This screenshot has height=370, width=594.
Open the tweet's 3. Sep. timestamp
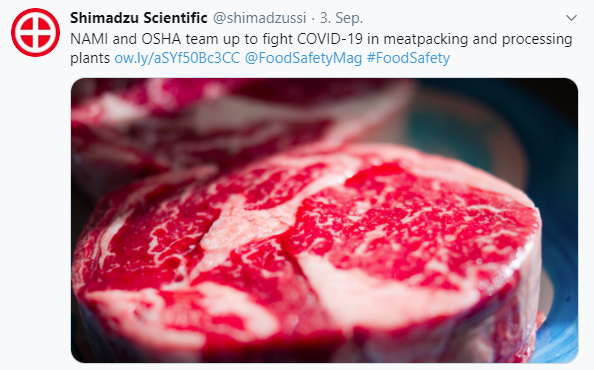341,18
